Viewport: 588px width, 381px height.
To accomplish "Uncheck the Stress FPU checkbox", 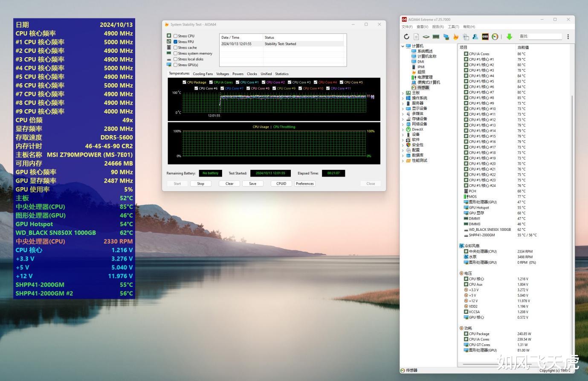I will point(175,42).
